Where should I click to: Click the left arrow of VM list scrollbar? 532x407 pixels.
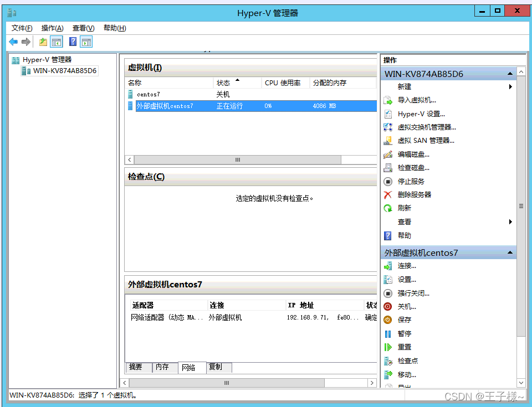click(129, 159)
